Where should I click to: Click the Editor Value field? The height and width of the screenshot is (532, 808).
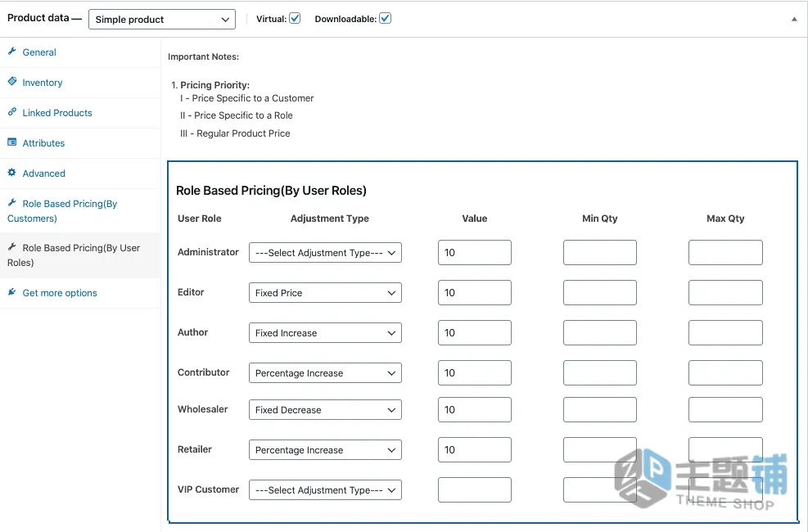(475, 292)
